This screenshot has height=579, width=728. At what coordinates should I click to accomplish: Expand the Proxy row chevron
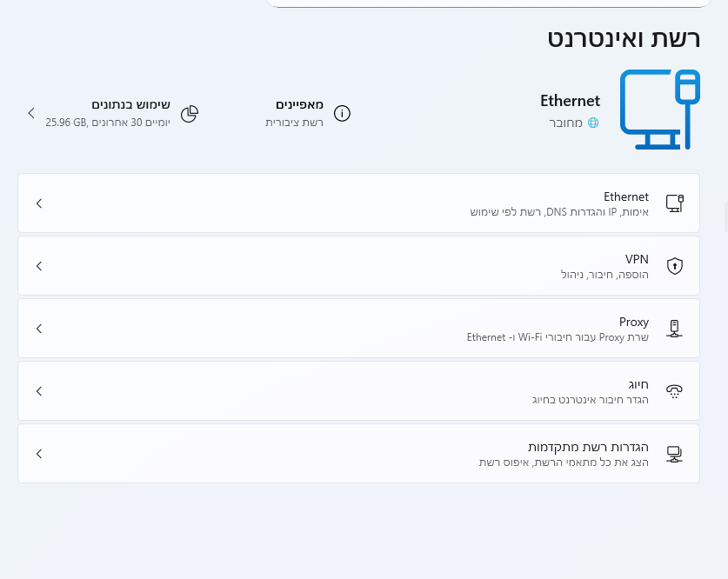coord(39,329)
